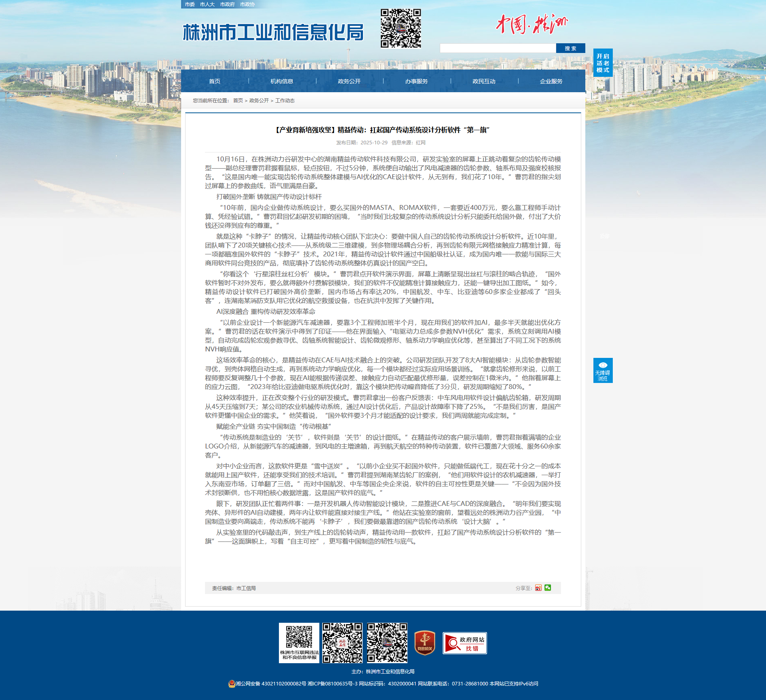766x700 pixels.
Task: Click the WeChat share icon
Action: 548,588
